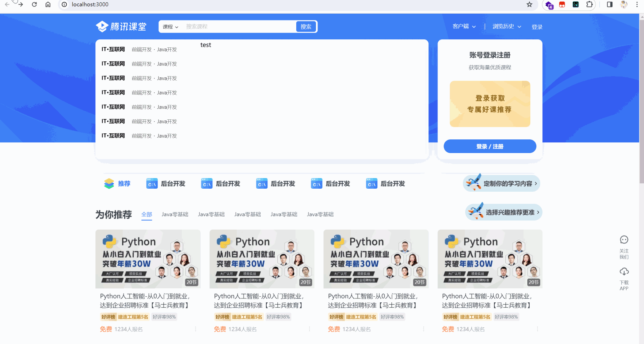Open first IT·互联网 category row

[139, 49]
